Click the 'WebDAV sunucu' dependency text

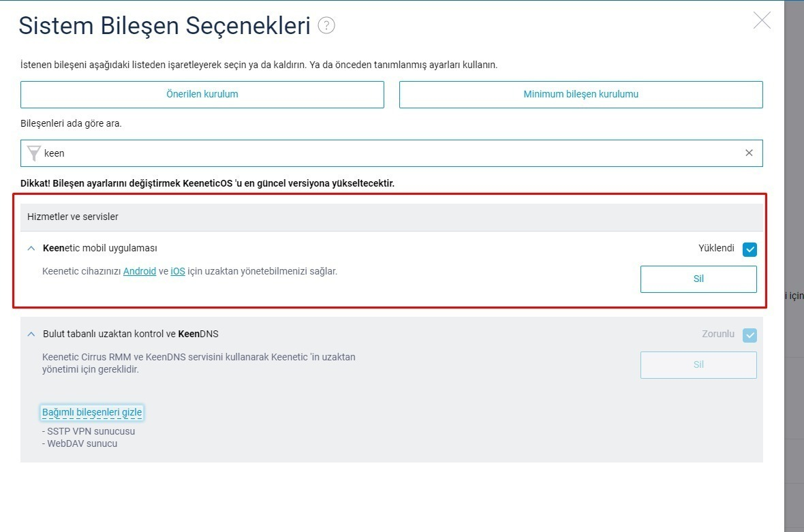[x=80, y=444]
